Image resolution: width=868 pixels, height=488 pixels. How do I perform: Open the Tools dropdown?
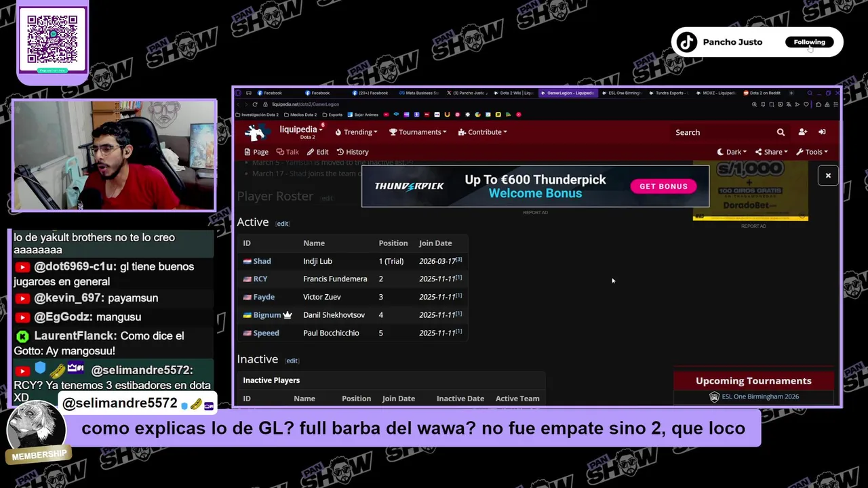(812, 152)
